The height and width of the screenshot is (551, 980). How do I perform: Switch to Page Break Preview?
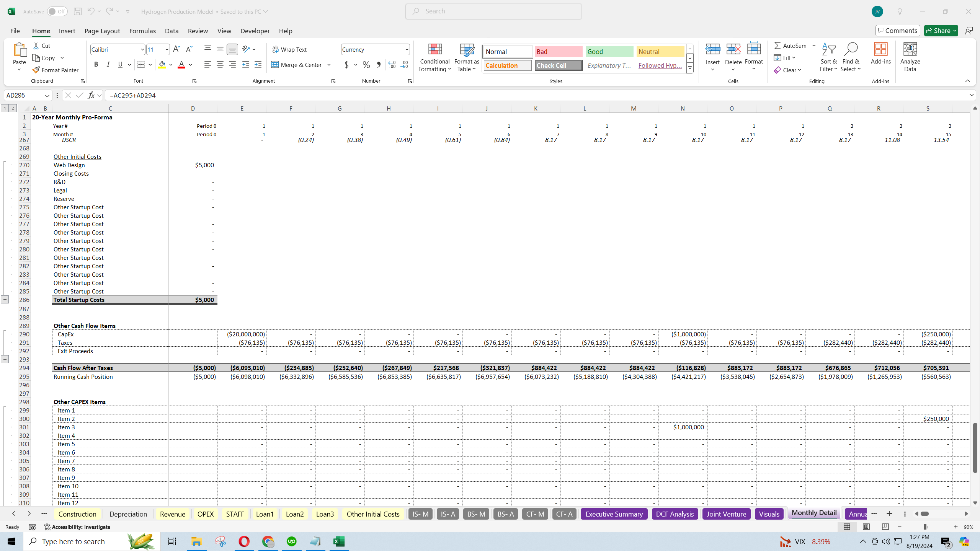[885, 527]
